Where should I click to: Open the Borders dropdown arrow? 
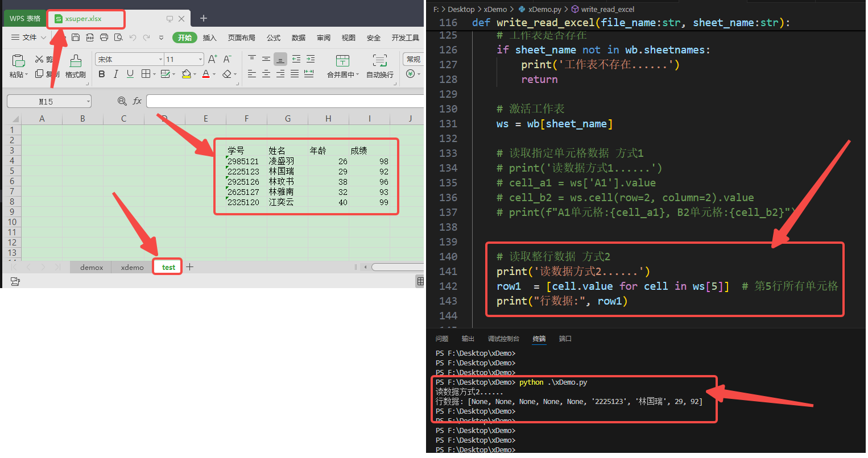[154, 74]
